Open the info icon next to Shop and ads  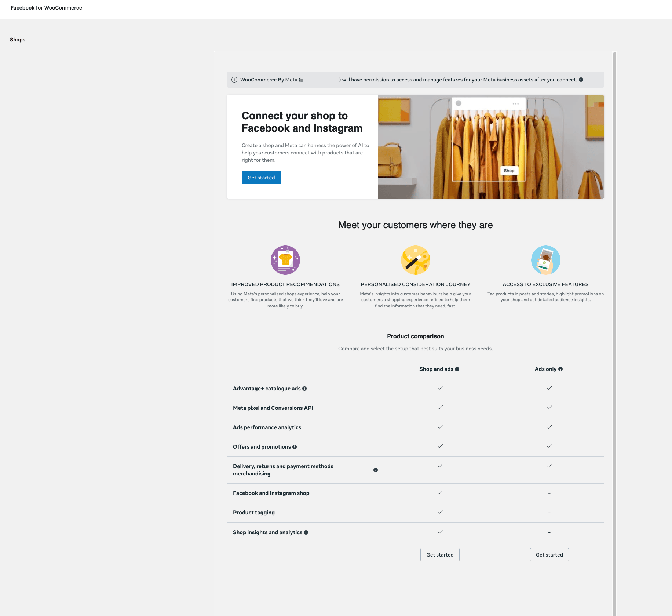click(x=457, y=369)
